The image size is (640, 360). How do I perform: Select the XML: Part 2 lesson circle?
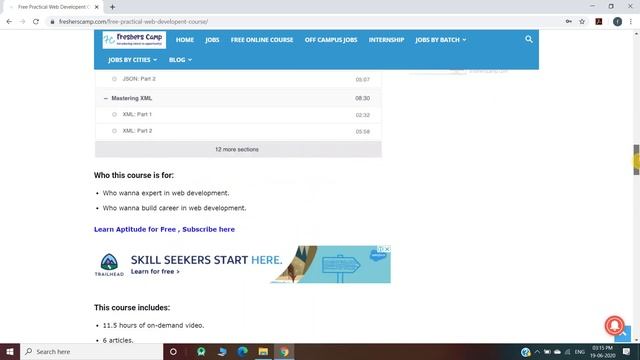(114, 131)
